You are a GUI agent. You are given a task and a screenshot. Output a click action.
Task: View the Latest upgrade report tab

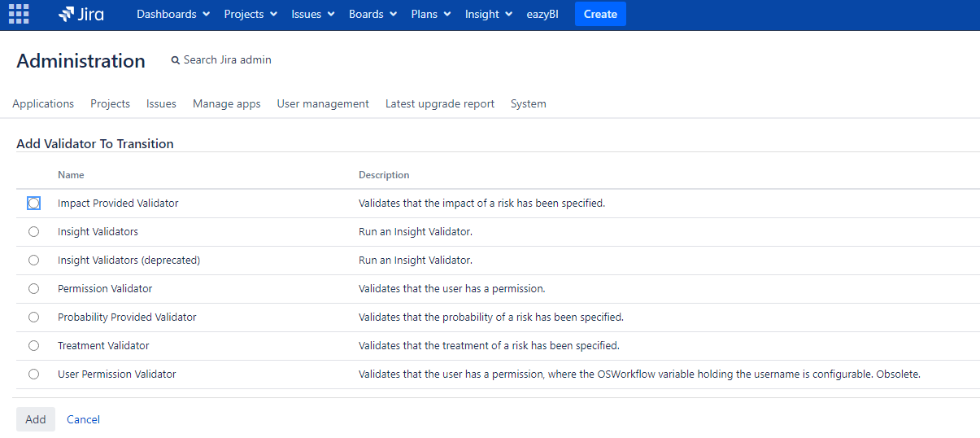click(x=440, y=103)
